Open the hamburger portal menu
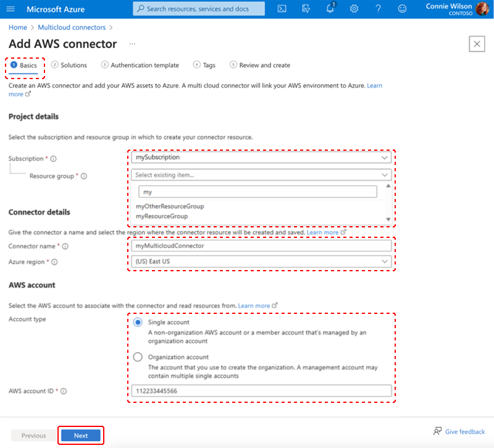The image size is (494, 448). (11, 9)
